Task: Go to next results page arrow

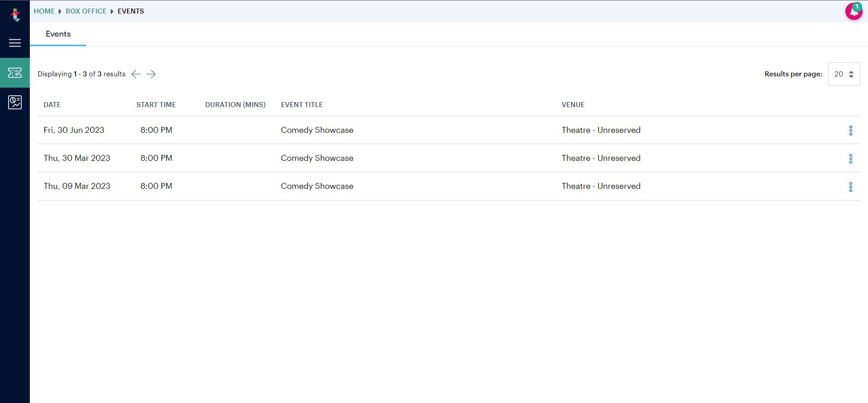Action: pyautogui.click(x=151, y=74)
